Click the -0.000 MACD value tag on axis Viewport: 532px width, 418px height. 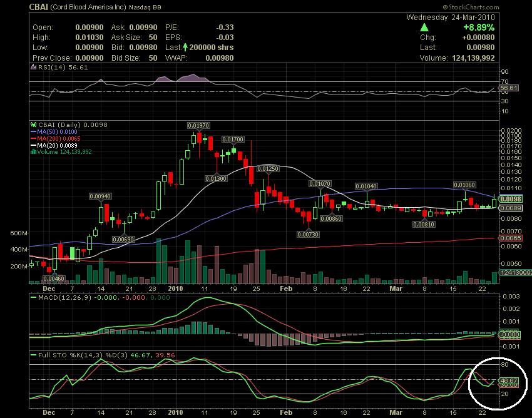pos(510,335)
